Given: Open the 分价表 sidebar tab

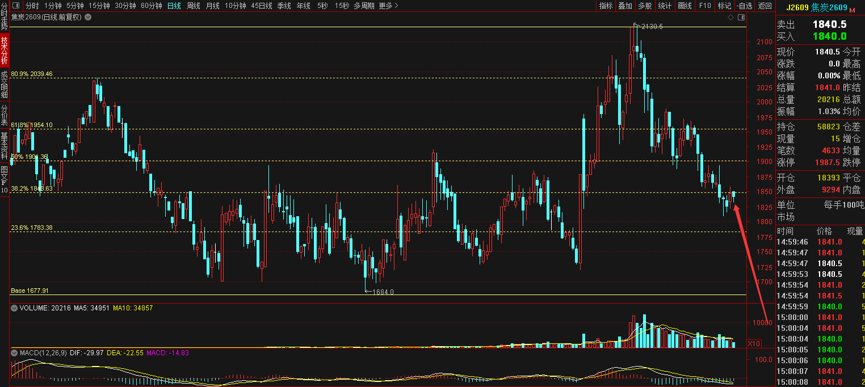Looking at the screenshot, I should [4, 114].
